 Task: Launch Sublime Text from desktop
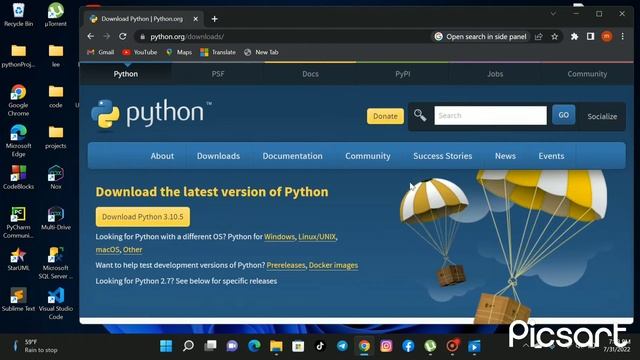[x=18, y=300]
